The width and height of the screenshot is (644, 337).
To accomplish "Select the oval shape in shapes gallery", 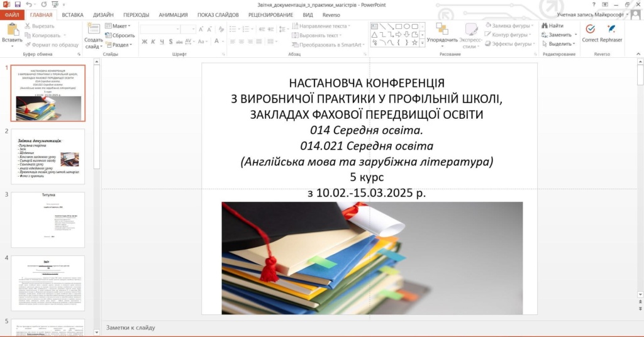I will pyautogui.click(x=407, y=26).
